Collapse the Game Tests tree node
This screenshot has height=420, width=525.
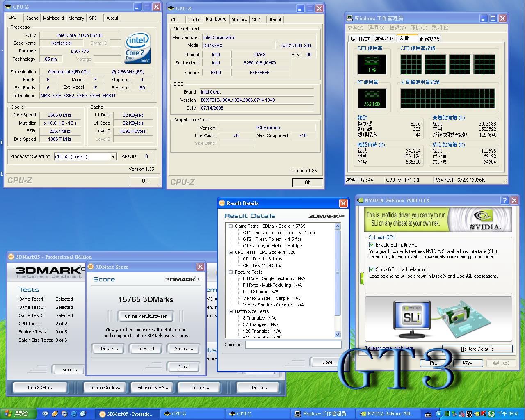click(231, 226)
